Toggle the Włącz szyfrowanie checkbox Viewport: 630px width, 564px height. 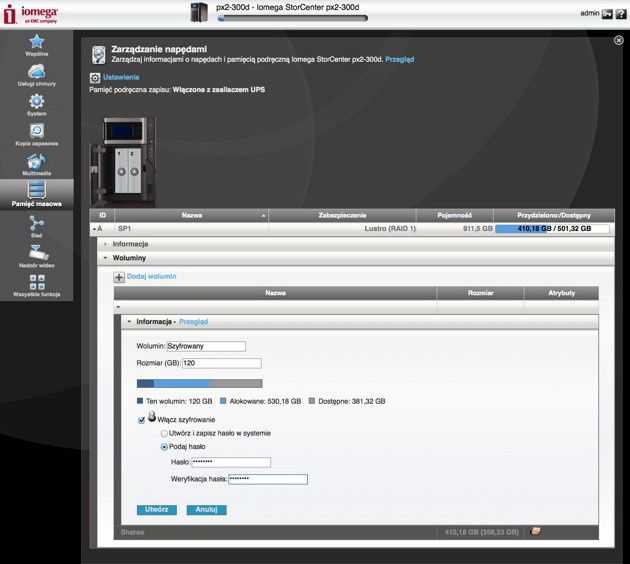tap(141, 420)
